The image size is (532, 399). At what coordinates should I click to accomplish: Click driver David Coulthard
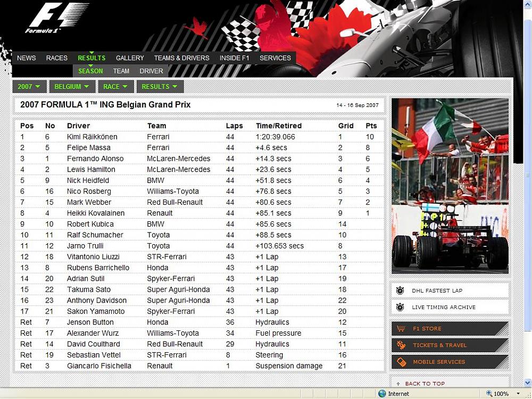point(93,344)
